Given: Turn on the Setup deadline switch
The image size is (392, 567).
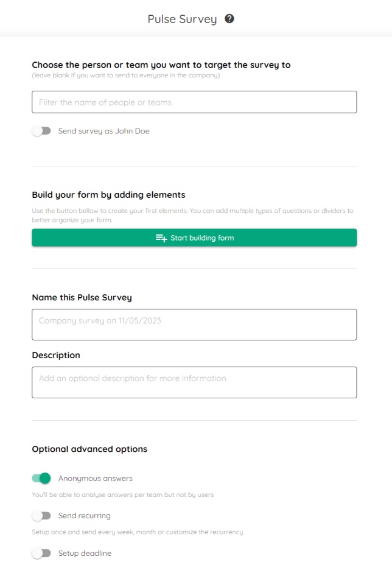Looking at the screenshot, I should click(x=41, y=553).
